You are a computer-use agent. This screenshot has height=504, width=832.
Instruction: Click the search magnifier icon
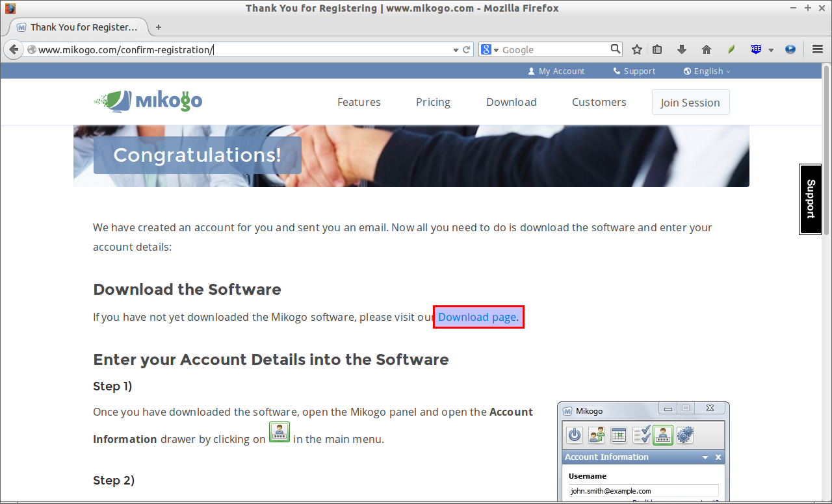point(615,49)
